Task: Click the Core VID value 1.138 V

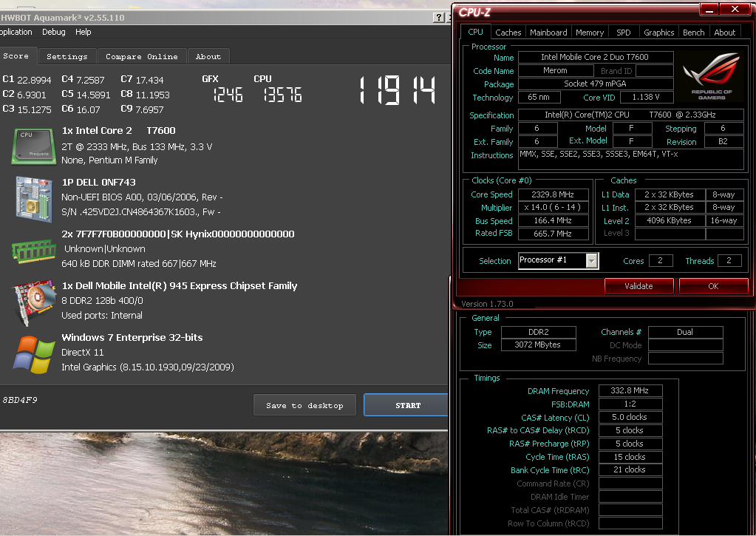Action: (646, 97)
